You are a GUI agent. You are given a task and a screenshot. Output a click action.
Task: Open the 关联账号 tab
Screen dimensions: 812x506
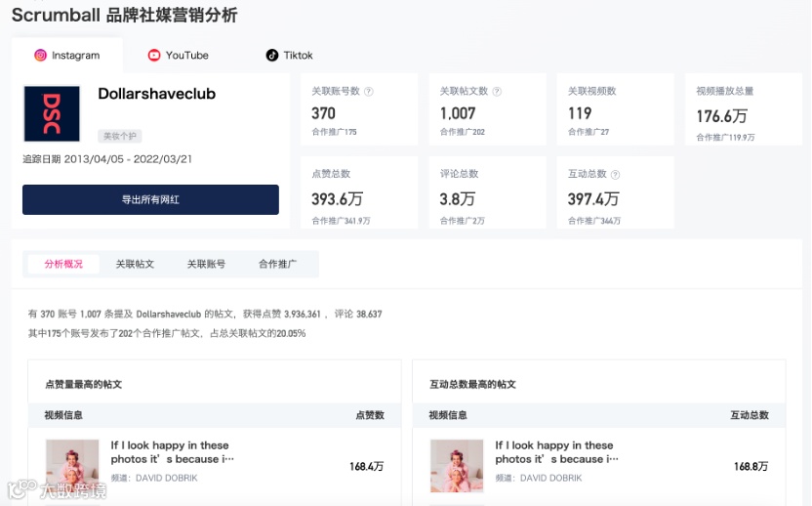[206, 264]
